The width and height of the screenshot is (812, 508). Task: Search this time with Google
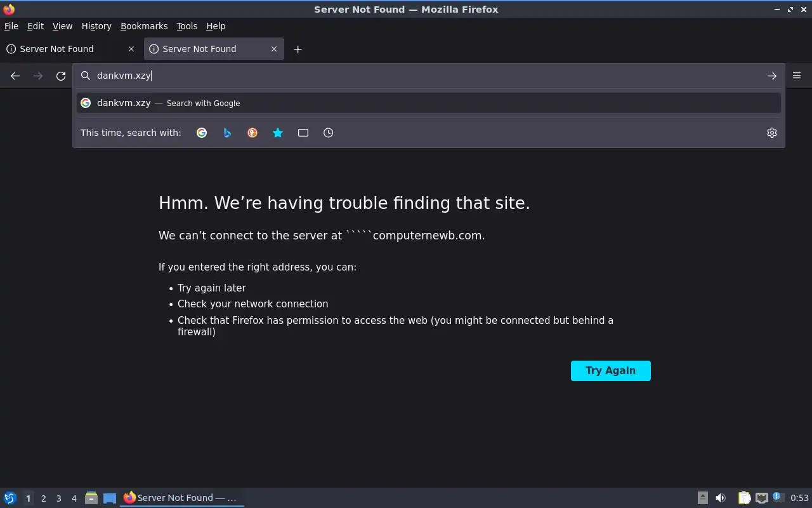[x=202, y=133]
